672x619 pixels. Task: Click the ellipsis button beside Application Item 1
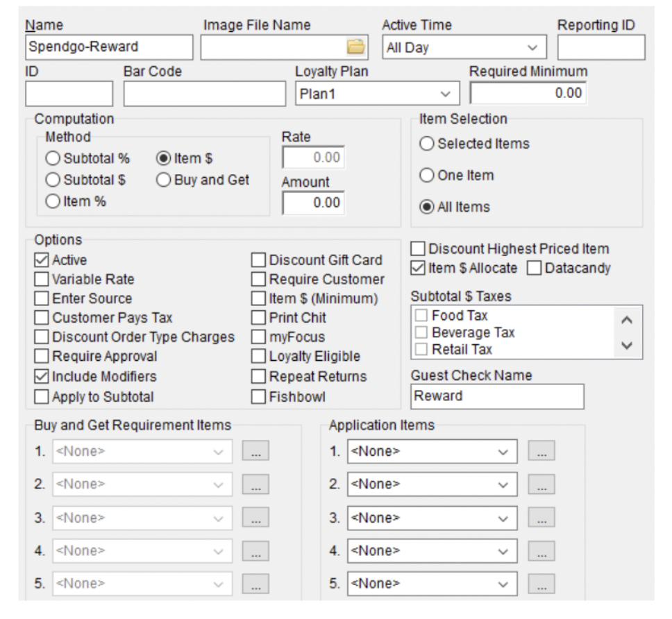[541, 452]
